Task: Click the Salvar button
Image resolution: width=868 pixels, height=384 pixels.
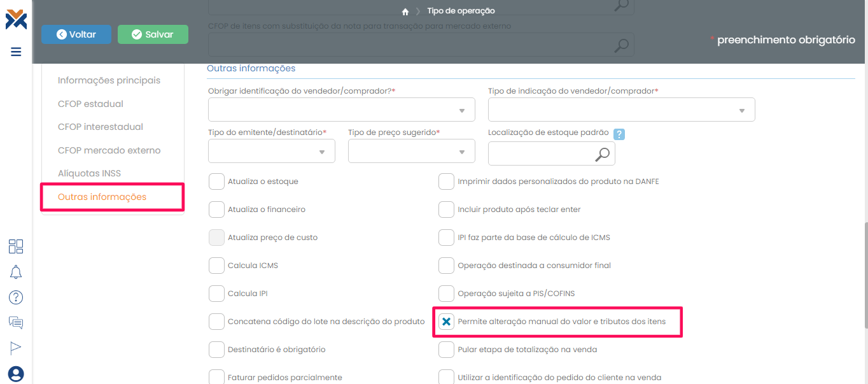Action: [153, 34]
